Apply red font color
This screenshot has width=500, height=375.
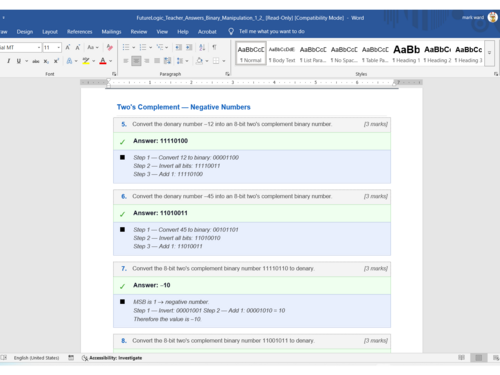(x=103, y=61)
